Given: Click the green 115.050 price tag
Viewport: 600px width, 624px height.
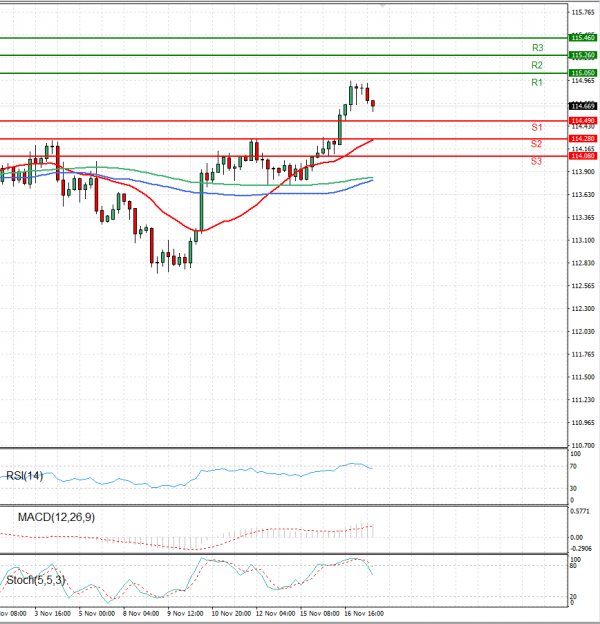Looking at the screenshot, I should [x=583, y=73].
